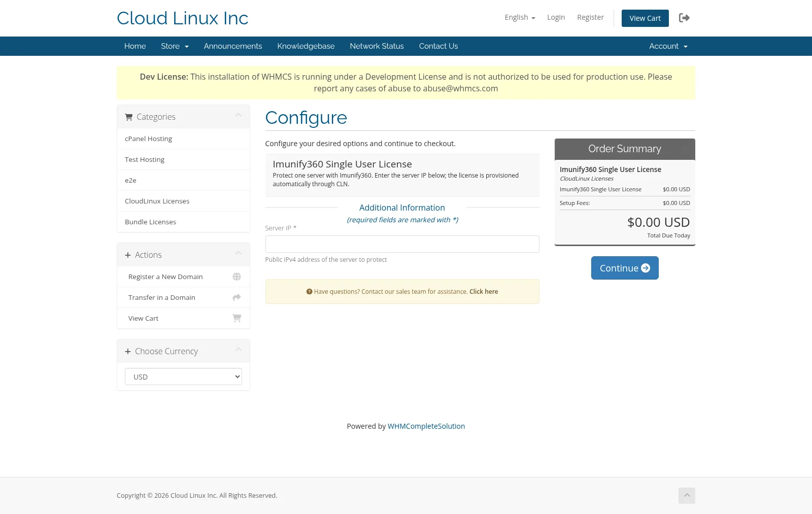
Task: Click the 'Dev License:' notice text
Action: click(164, 77)
